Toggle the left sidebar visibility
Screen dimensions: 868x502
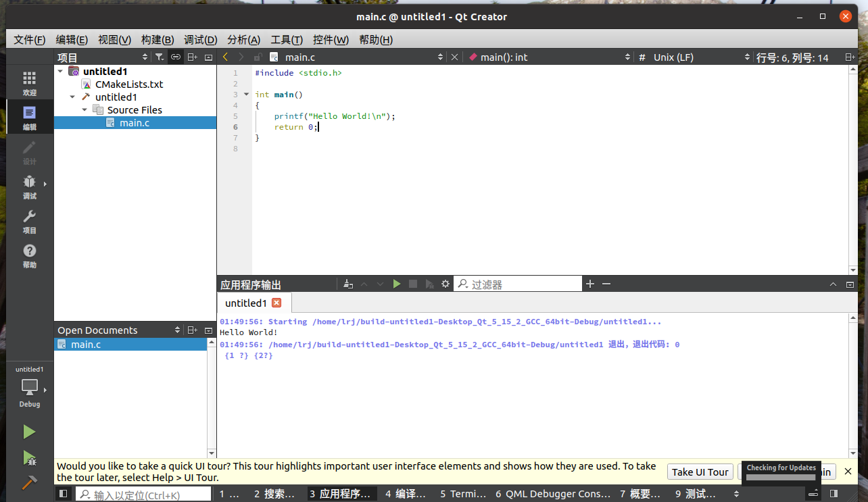(x=63, y=494)
